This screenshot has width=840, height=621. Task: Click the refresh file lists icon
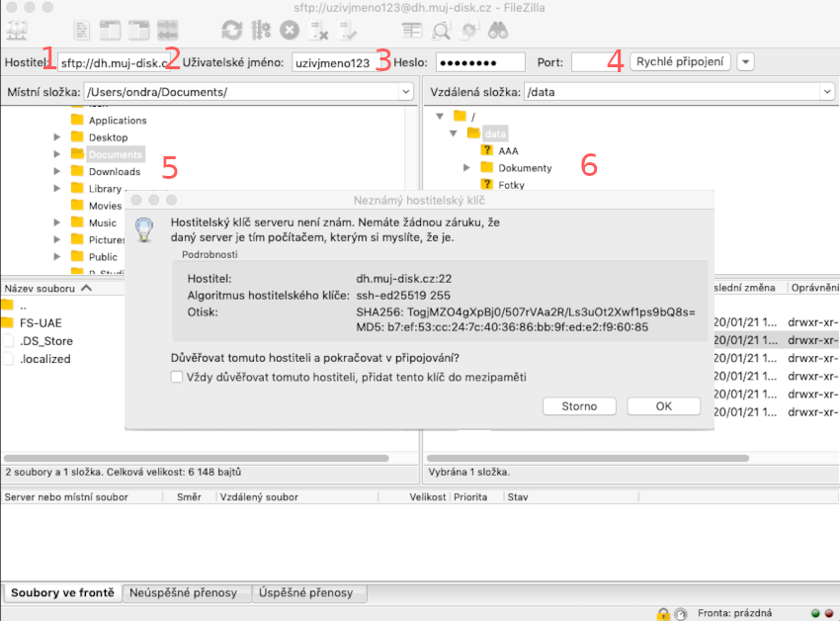(x=231, y=30)
